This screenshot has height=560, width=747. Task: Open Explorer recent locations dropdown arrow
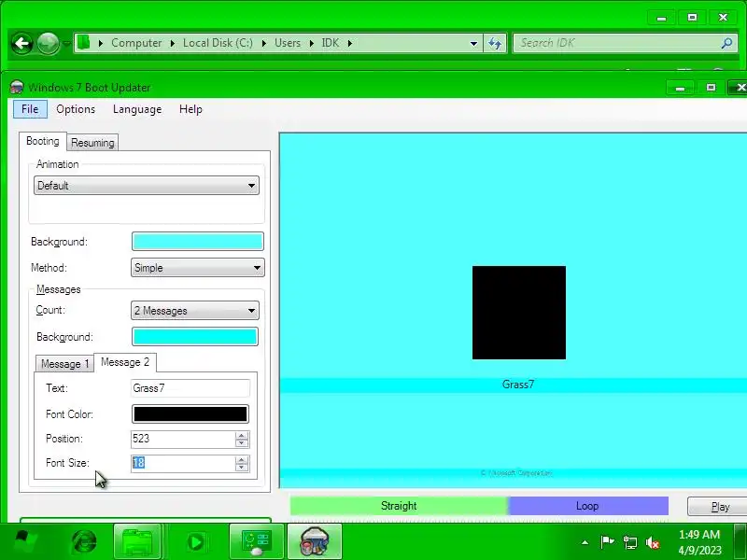(66, 43)
